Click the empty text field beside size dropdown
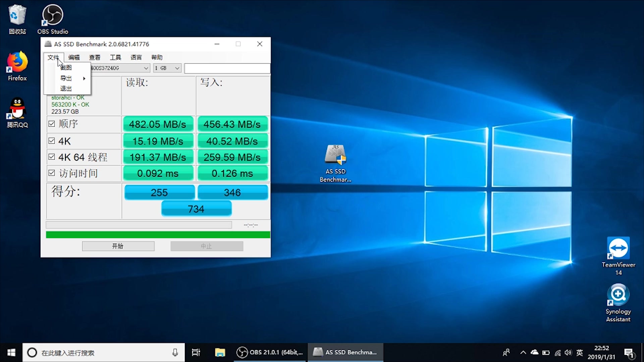644x362 pixels. point(227,68)
